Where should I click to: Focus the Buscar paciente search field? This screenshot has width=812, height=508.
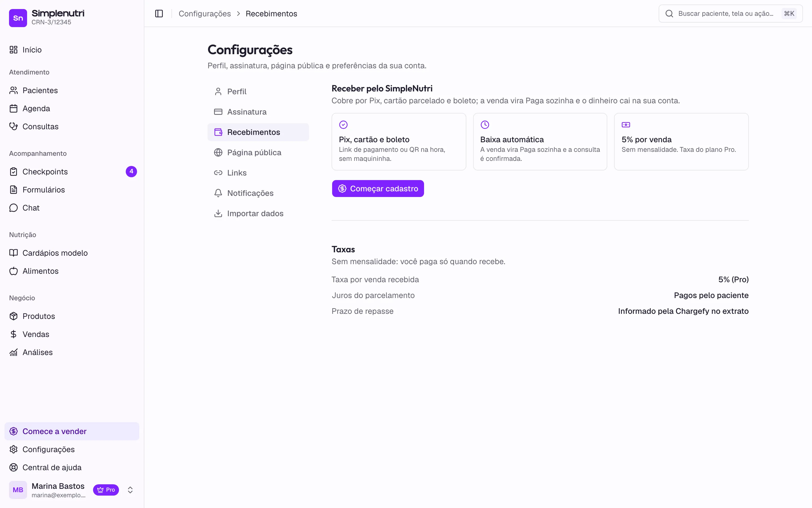click(731, 14)
